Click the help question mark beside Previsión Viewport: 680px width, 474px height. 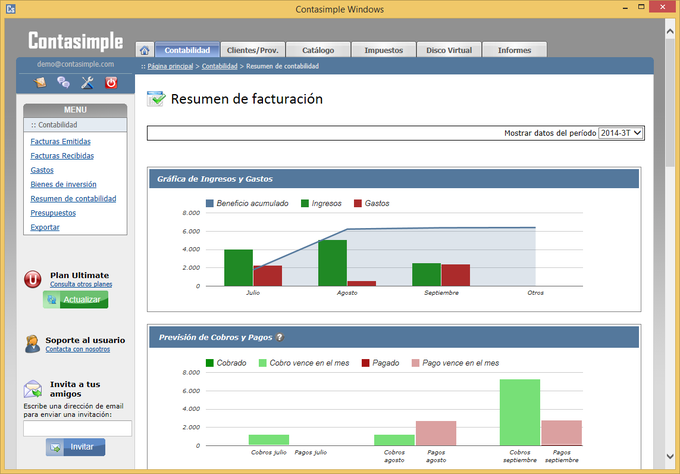(x=280, y=337)
